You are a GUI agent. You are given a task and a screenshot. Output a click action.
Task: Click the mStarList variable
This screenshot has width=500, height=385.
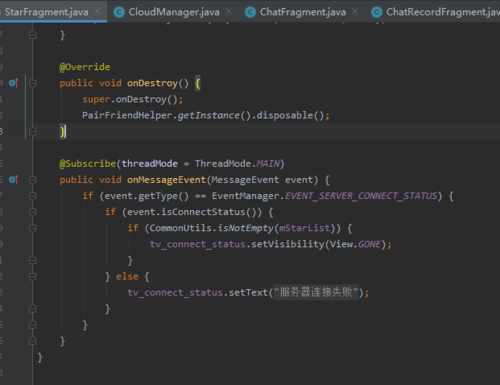click(305, 228)
